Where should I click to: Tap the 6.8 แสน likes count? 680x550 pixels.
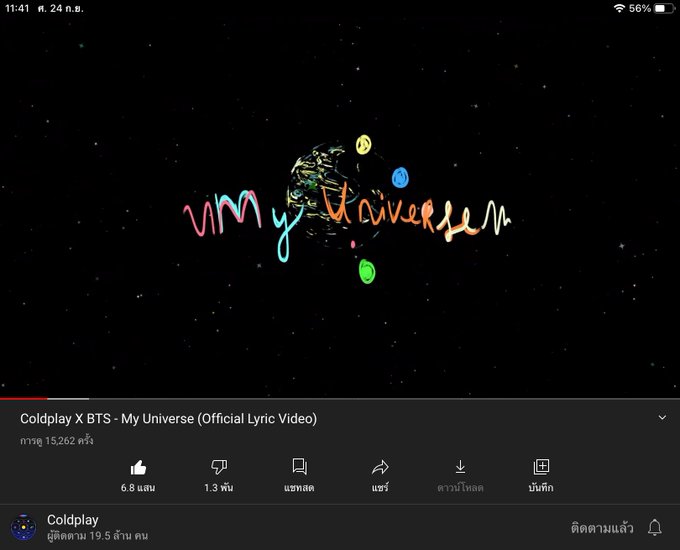pos(138,488)
